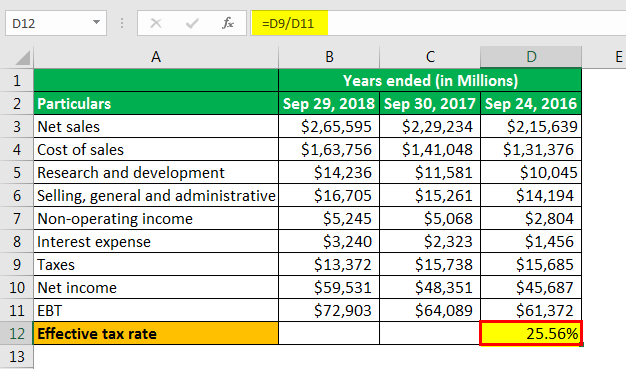Select the cell with $15,261
Screen dimensions: 626x369
[430, 196]
